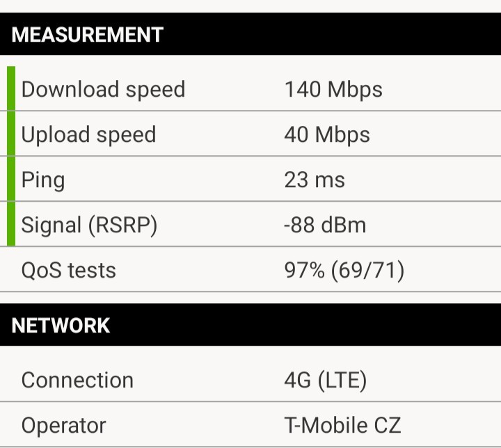Tap the 23 ms ping value

pyautogui.click(x=315, y=179)
